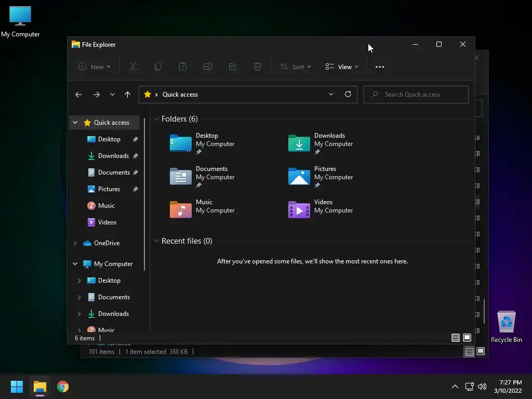
Task: Click the Share toolbar icon
Action: pyautogui.click(x=233, y=67)
